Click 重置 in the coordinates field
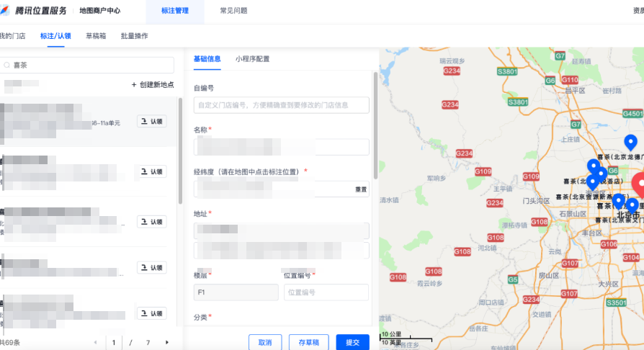The image size is (644, 350). point(361,189)
